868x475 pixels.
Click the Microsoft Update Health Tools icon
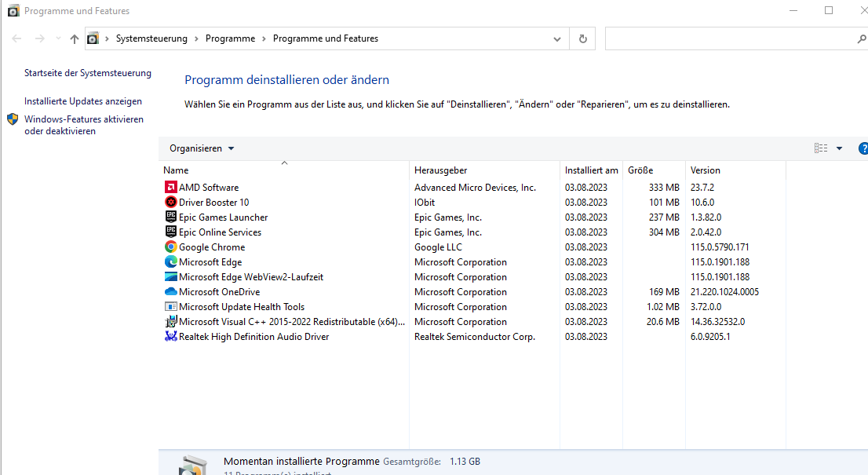pyautogui.click(x=170, y=307)
